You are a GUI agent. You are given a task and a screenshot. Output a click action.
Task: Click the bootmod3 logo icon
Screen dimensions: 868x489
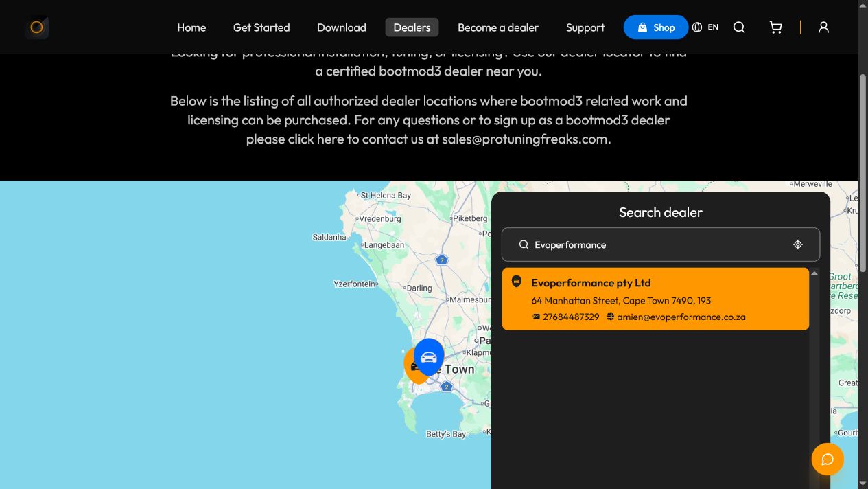pyautogui.click(x=37, y=27)
